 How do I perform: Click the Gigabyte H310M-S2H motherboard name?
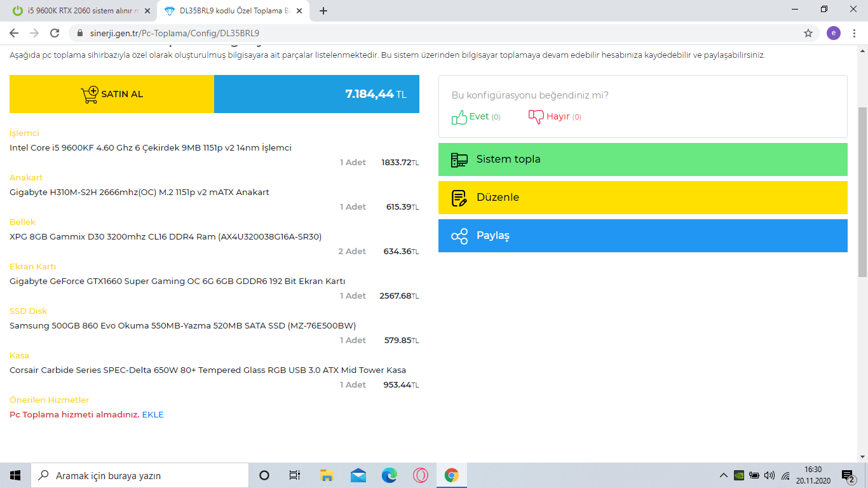[x=139, y=193]
